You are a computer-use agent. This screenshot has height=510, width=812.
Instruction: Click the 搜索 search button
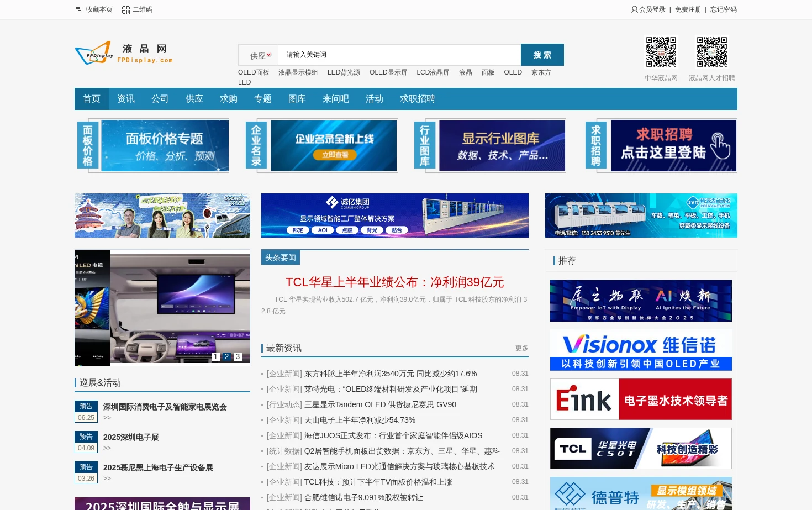[x=542, y=55]
